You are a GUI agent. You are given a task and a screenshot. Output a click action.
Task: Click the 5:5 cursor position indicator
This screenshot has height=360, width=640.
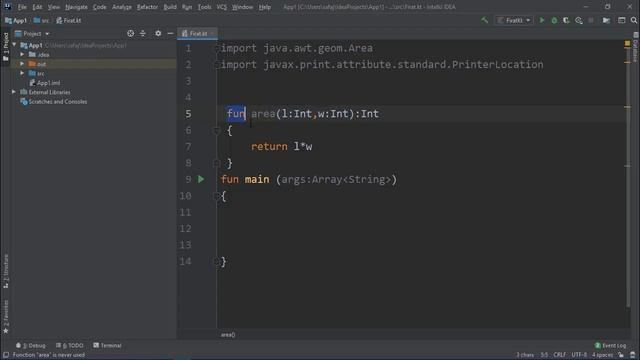click(544, 355)
